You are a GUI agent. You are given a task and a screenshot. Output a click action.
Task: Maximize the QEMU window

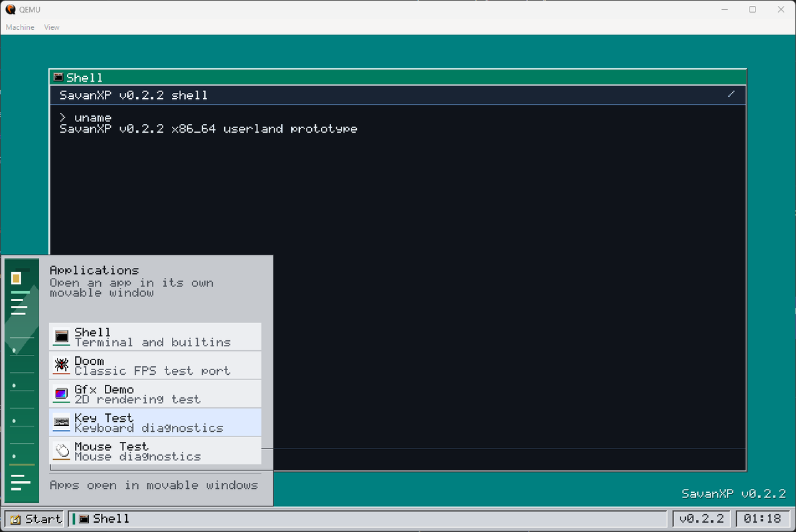point(752,9)
